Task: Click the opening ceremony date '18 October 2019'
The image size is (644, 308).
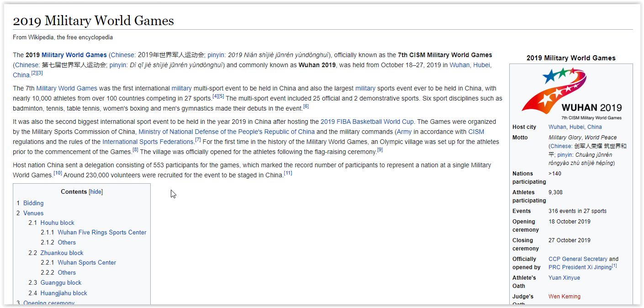Action: 569,222
